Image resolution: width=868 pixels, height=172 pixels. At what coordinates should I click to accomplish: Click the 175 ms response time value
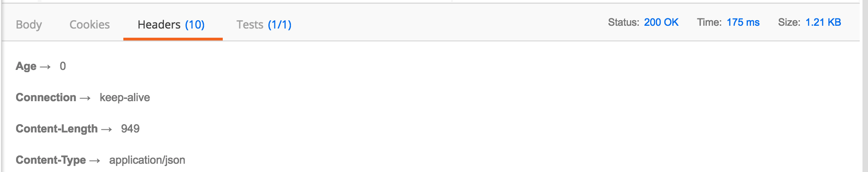[x=743, y=22]
